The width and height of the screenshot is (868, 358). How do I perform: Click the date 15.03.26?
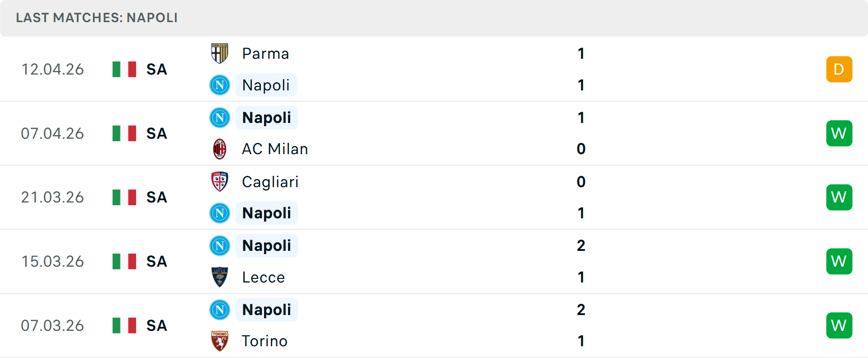[x=52, y=261]
